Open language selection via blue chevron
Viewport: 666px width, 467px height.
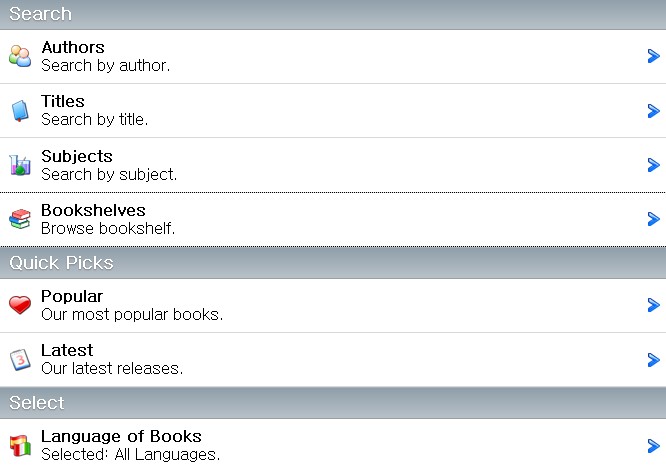click(x=653, y=446)
